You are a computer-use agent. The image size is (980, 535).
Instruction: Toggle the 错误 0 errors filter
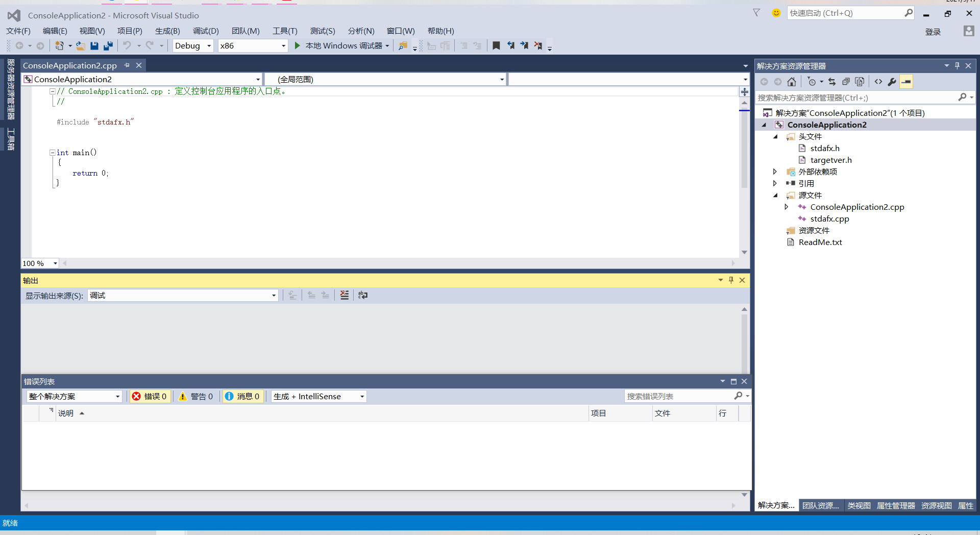click(x=150, y=396)
